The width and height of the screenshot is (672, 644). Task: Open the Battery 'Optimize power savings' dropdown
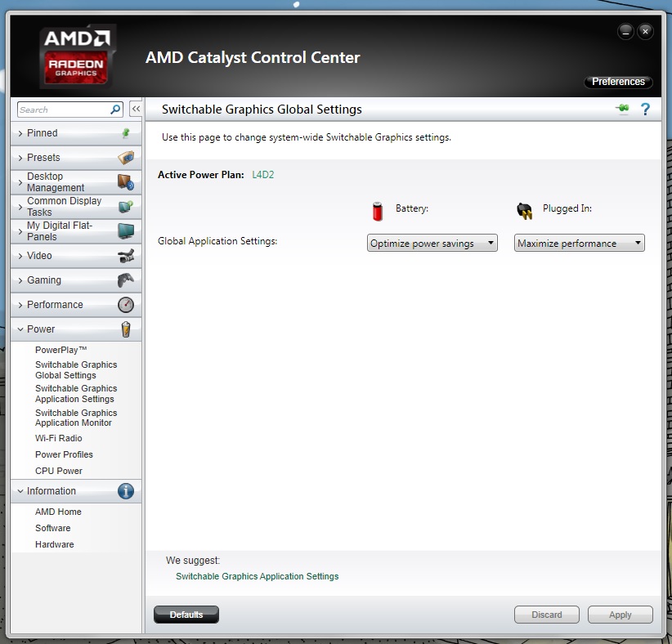coord(432,243)
